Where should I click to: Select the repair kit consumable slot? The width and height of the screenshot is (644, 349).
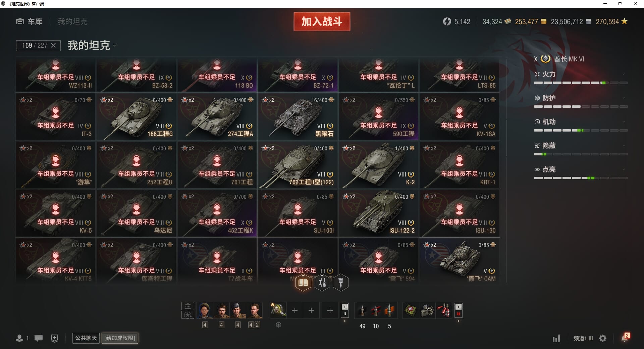point(427,310)
